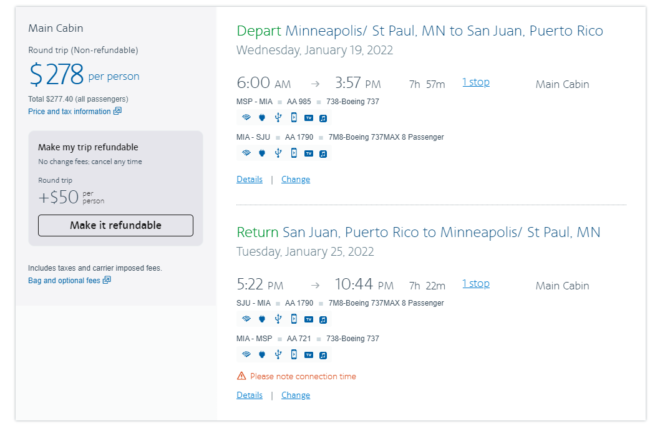The width and height of the screenshot is (670, 436).
Task: Click USB icon on departing MIA - SJU flight
Action: pyautogui.click(x=278, y=153)
